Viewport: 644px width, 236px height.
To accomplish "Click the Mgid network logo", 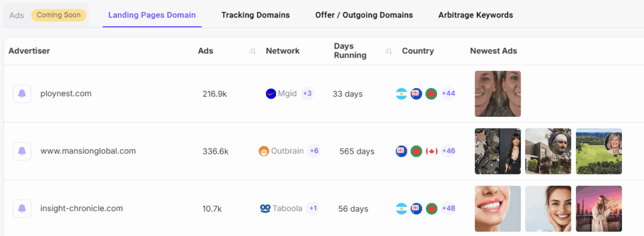I will tap(270, 94).
